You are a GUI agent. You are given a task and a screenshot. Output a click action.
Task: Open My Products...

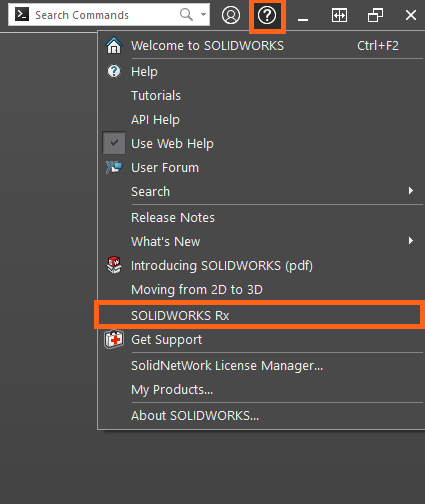261,390
